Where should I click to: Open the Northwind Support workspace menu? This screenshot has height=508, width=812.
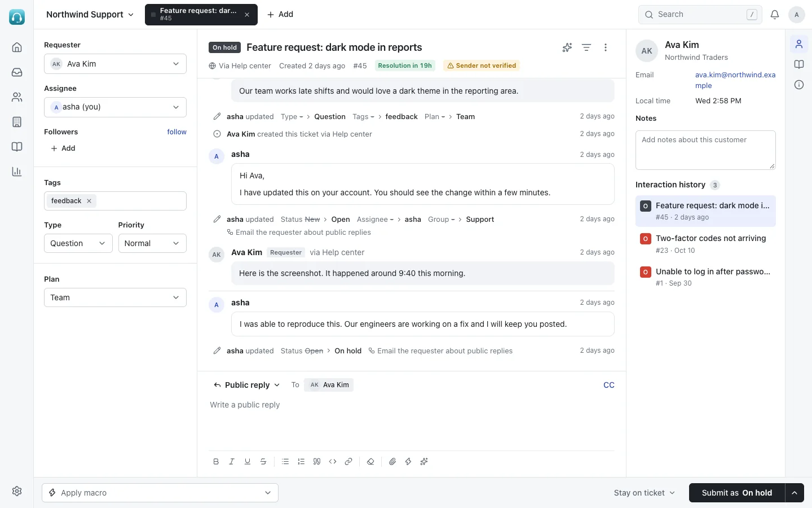(x=90, y=15)
